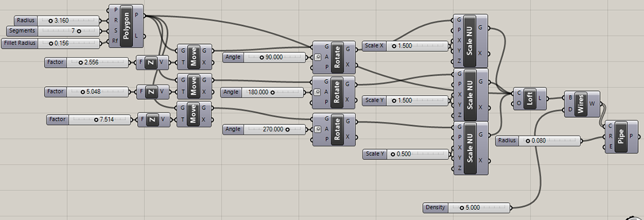The image size is (644, 220).
Task: Click the Scale Y slider showing 1.500
Action: (406, 100)
